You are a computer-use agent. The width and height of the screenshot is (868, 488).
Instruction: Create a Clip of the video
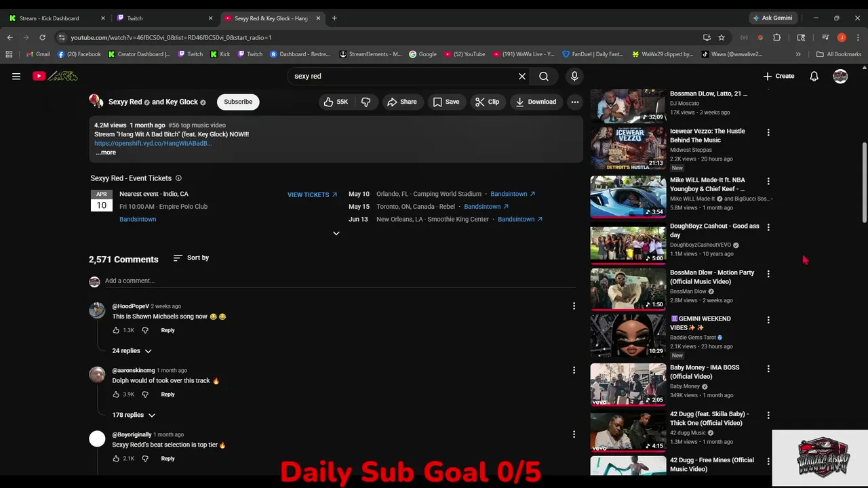[487, 102]
